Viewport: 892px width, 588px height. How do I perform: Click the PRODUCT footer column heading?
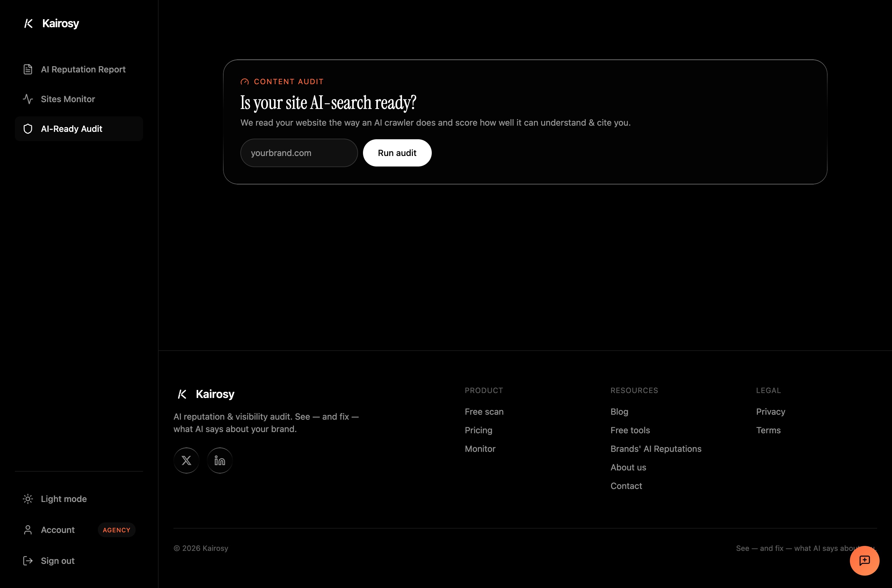tap(484, 390)
